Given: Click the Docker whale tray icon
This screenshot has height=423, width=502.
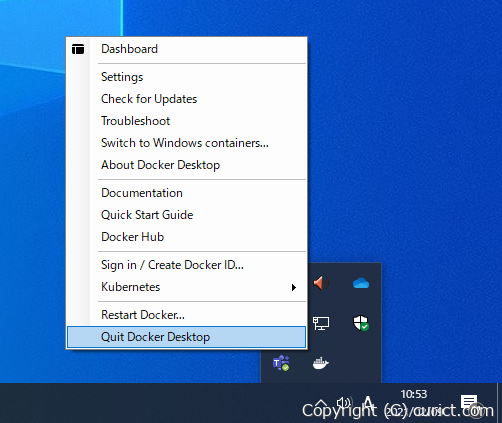Looking at the screenshot, I should point(321,363).
